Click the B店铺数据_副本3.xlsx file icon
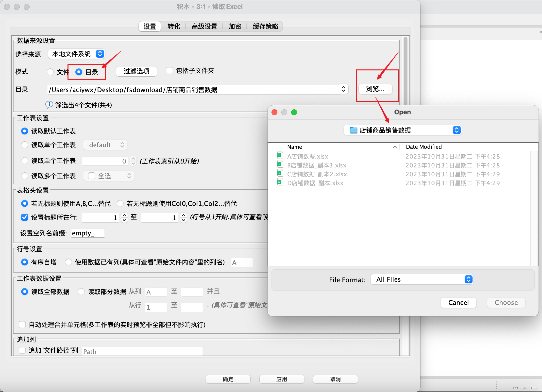 (279, 164)
